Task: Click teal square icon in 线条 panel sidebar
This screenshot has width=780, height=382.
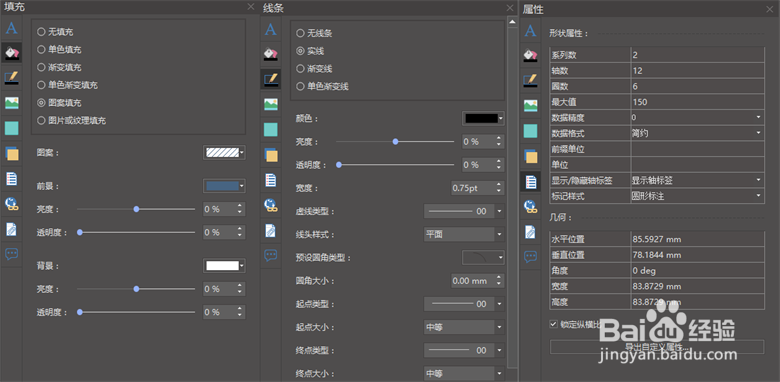Action: point(271,129)
